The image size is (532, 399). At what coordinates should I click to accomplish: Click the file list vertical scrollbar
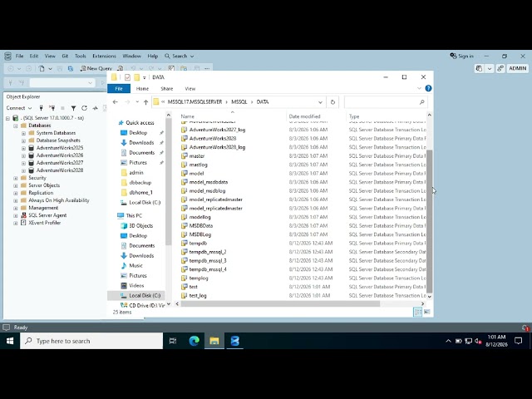[429, 221]
